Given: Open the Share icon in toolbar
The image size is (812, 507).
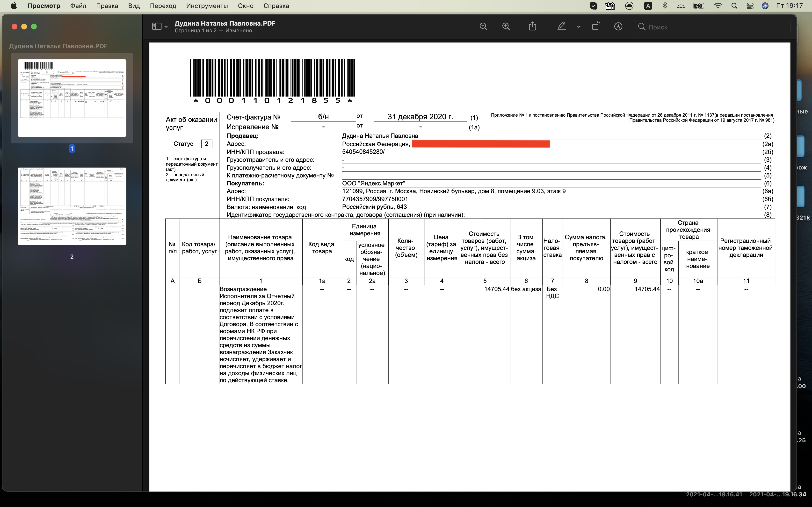Looking at the screenshot, I should click(x=532, y=27).
